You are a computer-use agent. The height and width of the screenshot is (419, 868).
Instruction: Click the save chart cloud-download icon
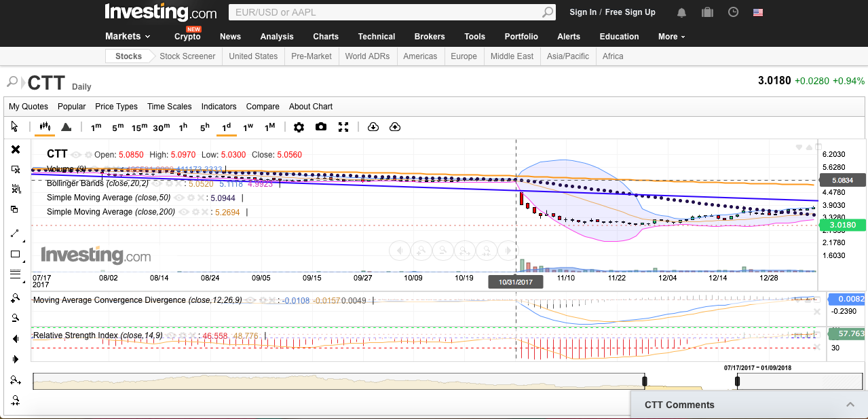click(373, 127)
